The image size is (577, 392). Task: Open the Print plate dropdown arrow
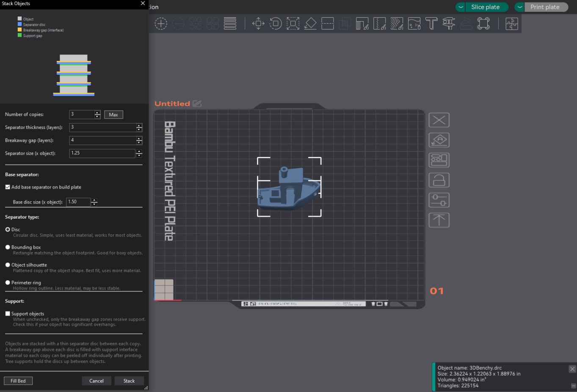[519, 7]
